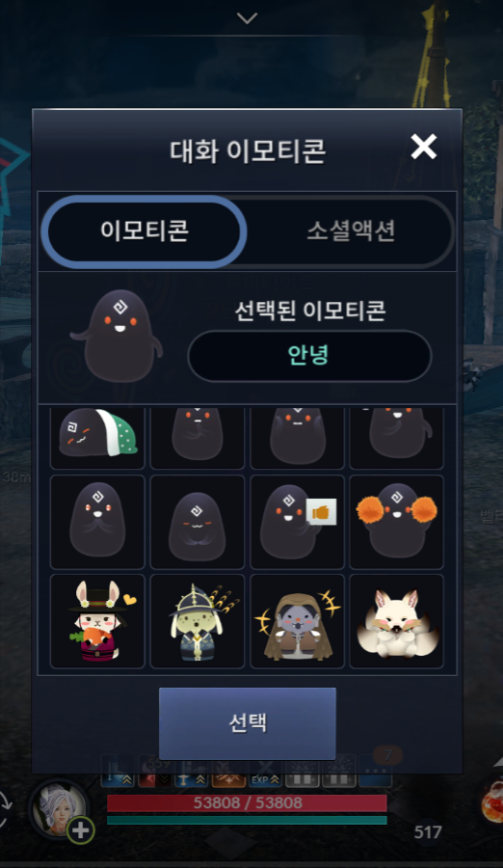Pick the sleeping black spirit with blanket
The height and width of the screenshot is (868, 503).
pyautogui.click(x=97, y=439)
